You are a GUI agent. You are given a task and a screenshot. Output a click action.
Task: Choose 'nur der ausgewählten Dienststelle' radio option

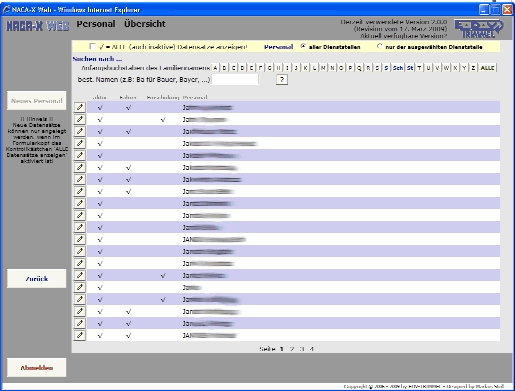point(379,46)
